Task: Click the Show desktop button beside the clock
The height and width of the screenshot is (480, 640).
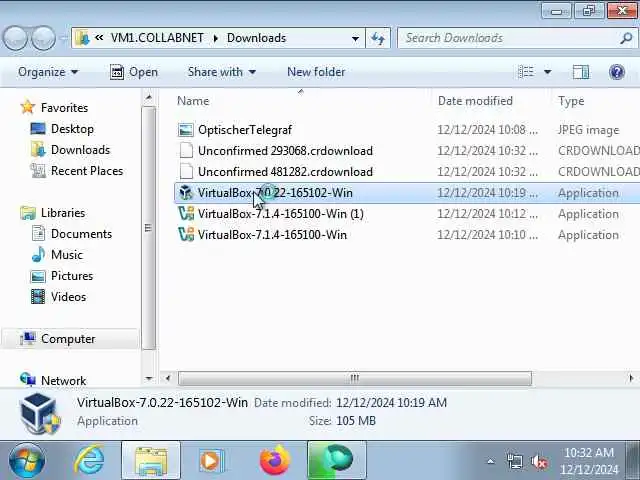Action: pos(633,460)
